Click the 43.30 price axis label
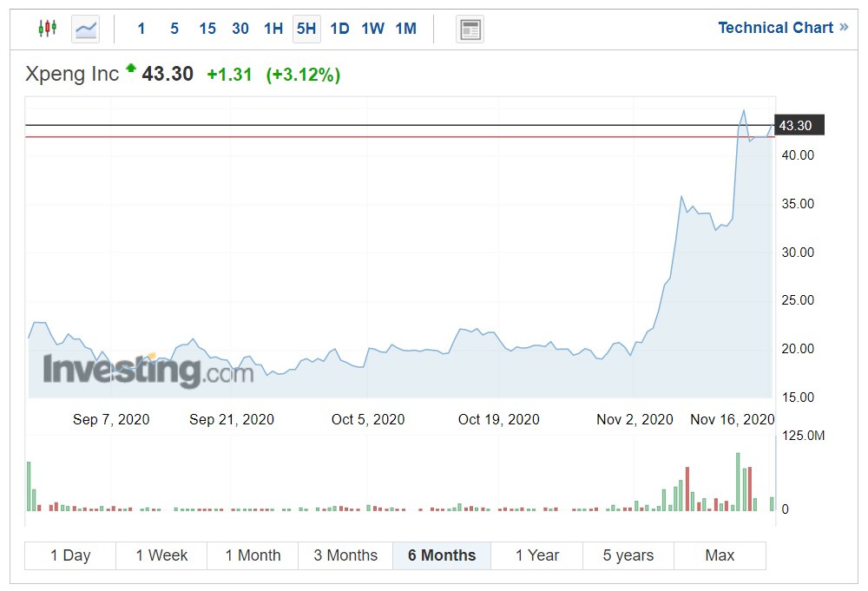This screenshot has width=868, height=591. (x=799, y=125)
